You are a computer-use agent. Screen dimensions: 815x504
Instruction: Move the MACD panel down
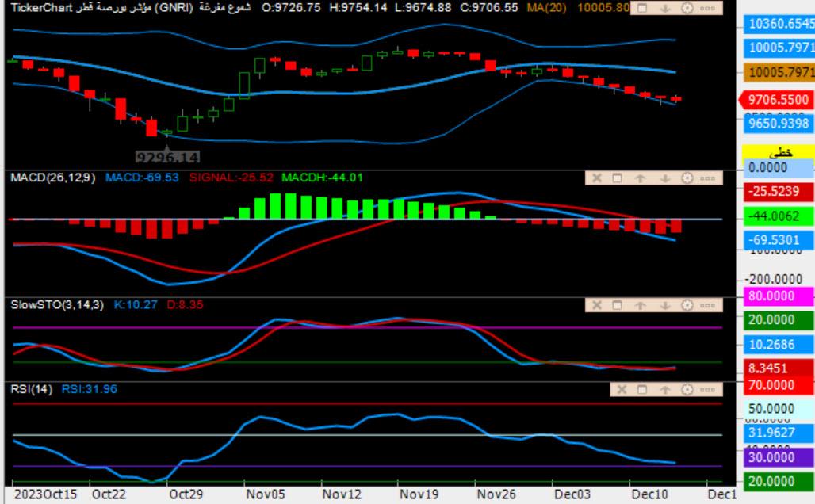665,178
